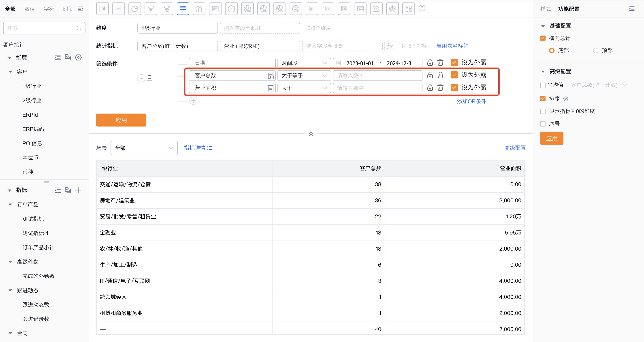Click the world map chart icon
This screenshot has width=644, height=342.
(x=296, y=8)
